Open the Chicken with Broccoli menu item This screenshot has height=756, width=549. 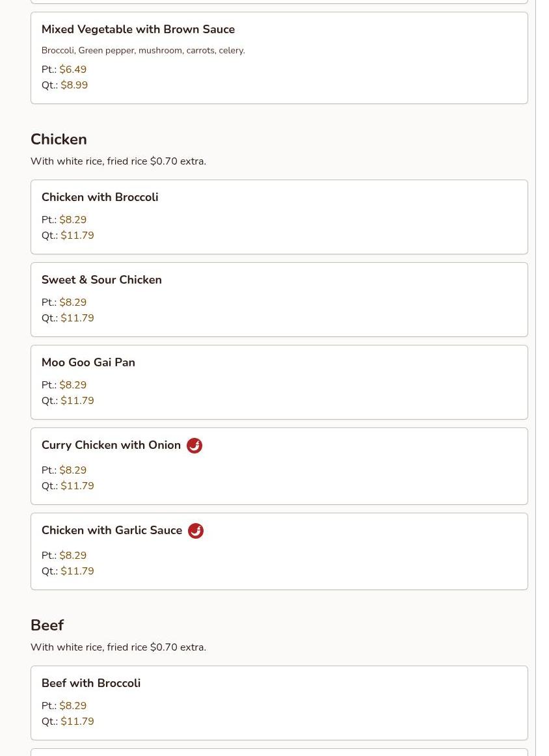click(279, 217)
